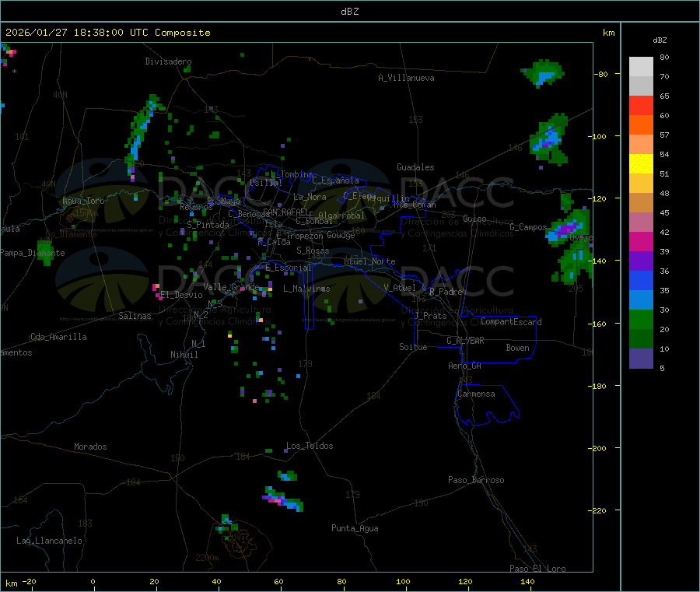The height and width of the screenshot is (592, 700).
Task: Click the Cda_Amarilla label
Action: point(58,337)
